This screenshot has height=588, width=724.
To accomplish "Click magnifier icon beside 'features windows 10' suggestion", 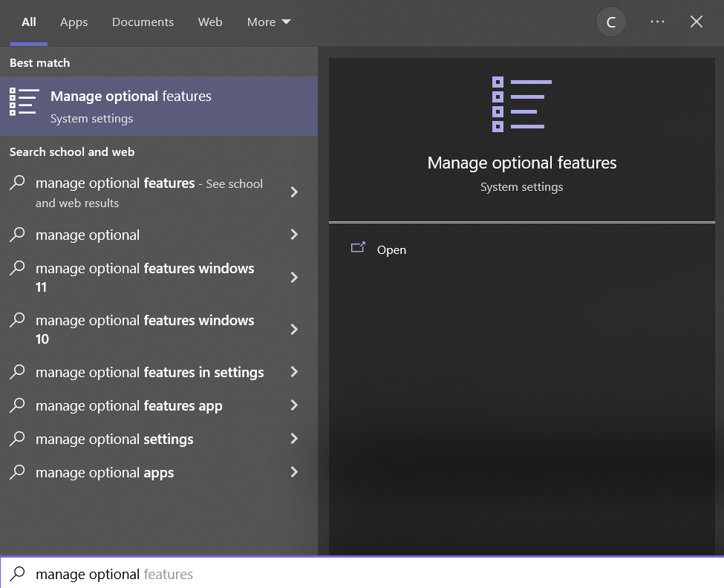I will 18,319.
